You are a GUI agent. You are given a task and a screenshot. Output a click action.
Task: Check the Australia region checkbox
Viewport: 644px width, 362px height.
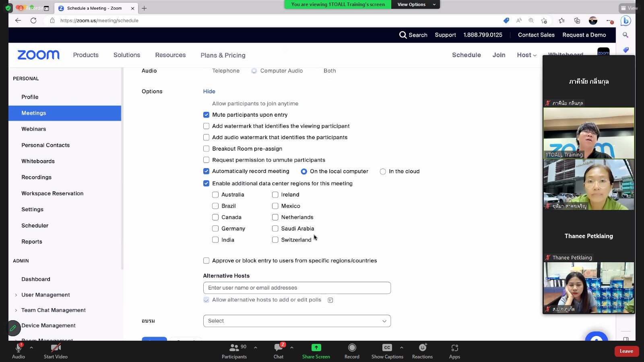pos(215,195)
